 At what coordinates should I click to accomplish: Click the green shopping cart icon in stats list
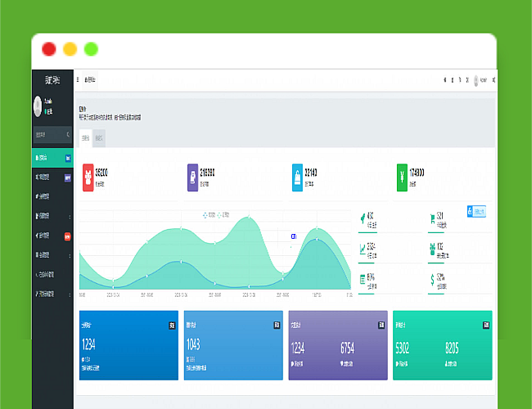(x=431, y=218)
